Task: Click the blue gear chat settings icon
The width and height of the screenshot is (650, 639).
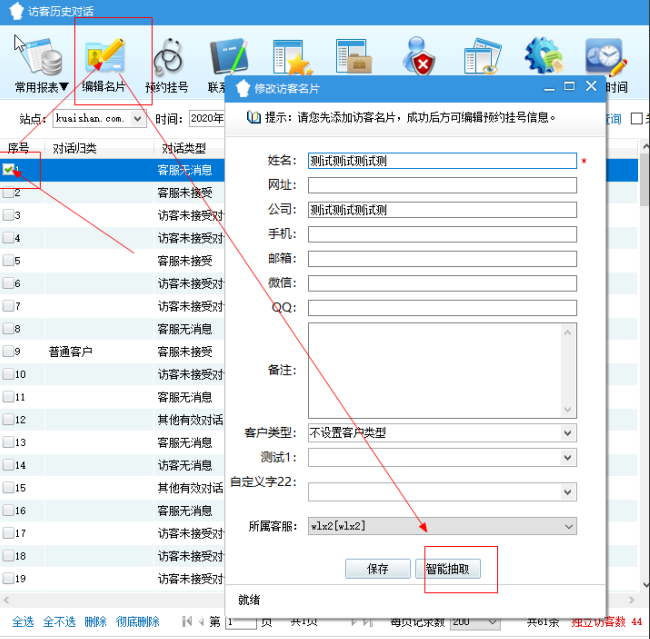Action: pos(544,56)
